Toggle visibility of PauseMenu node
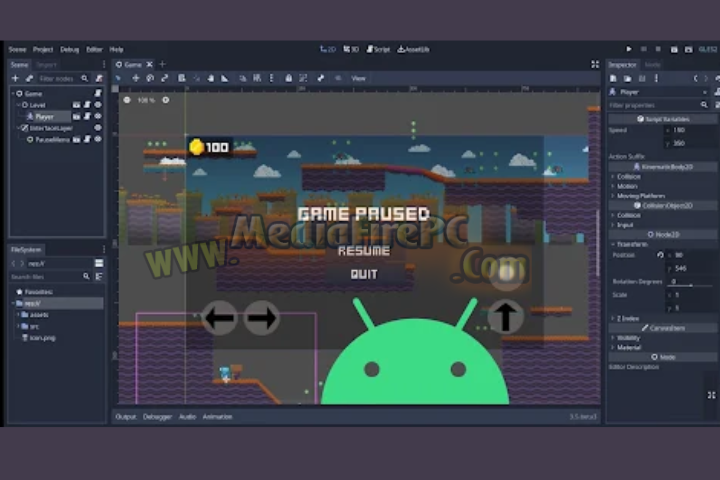This screenshot has height=480, width=720. pos(98,139)
